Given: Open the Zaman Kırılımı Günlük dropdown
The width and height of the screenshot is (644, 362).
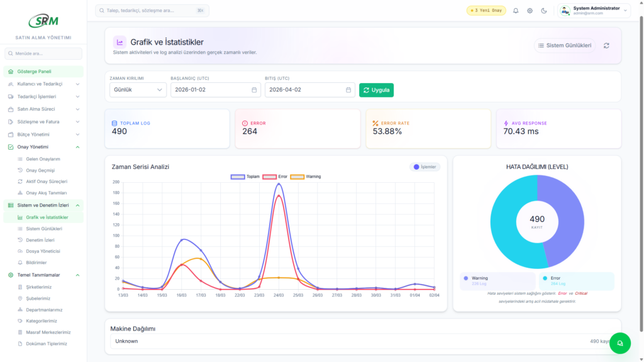Looking at the screenshot, I should pyautogui.click(x=138, y=90).
